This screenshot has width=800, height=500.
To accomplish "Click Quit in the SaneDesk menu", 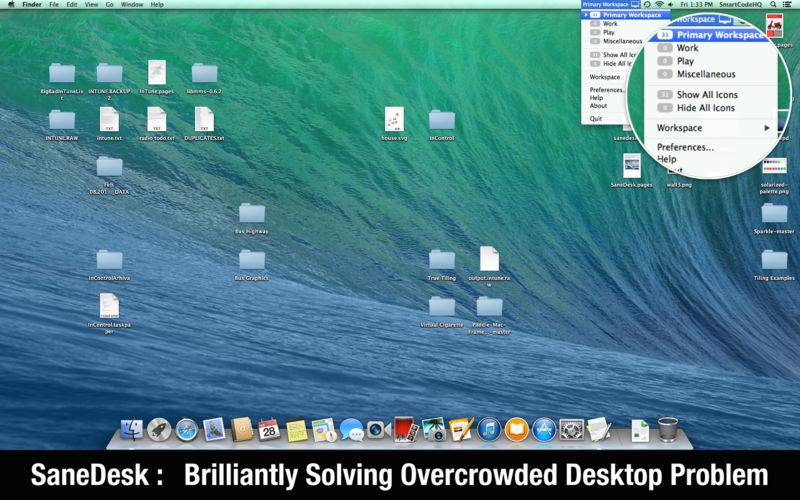I will (x=596, y=118).
